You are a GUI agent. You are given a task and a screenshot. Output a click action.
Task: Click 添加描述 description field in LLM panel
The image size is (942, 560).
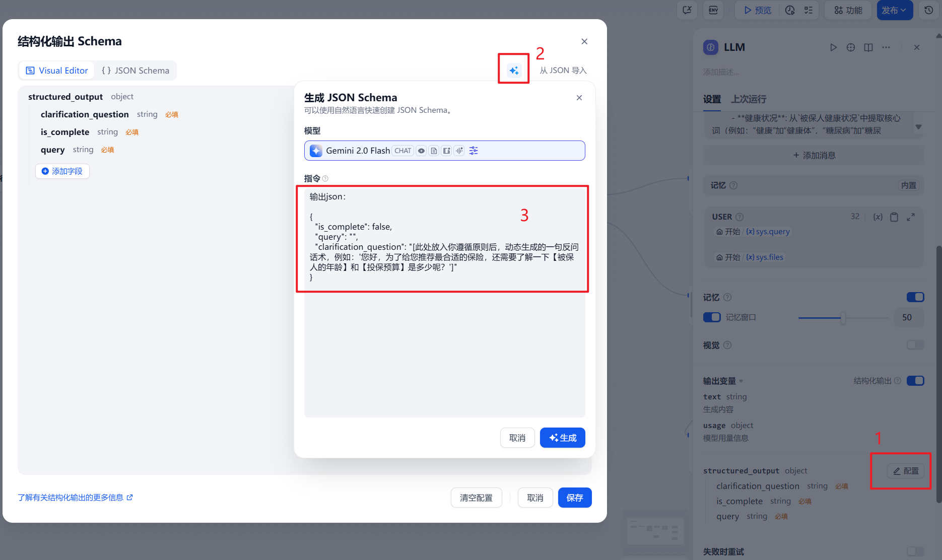(721, 72)
